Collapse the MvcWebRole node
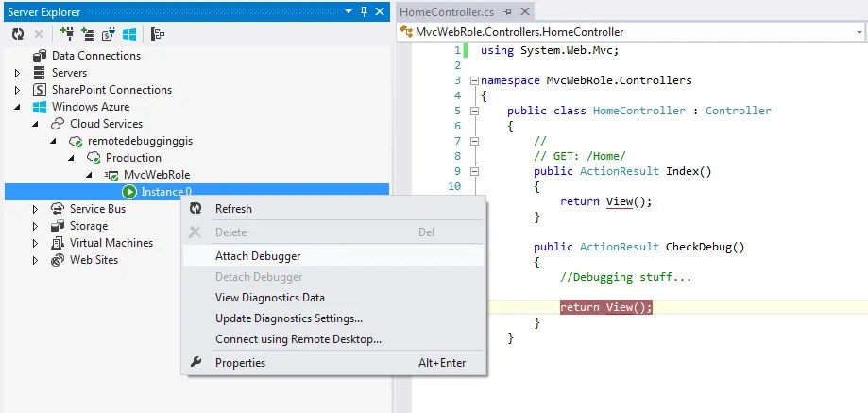The height and width of the screenshot is (413, 868). [89, 175]
